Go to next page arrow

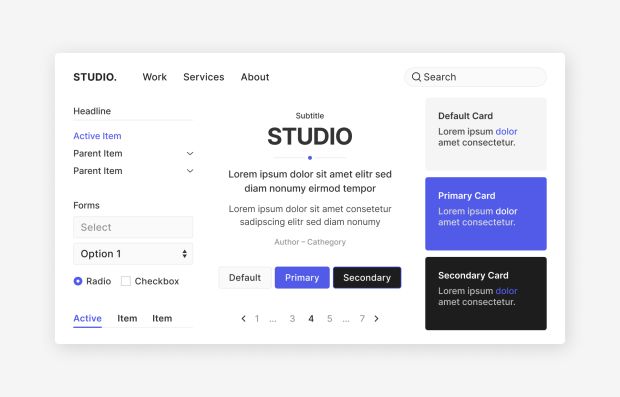[x=376, y=319]
